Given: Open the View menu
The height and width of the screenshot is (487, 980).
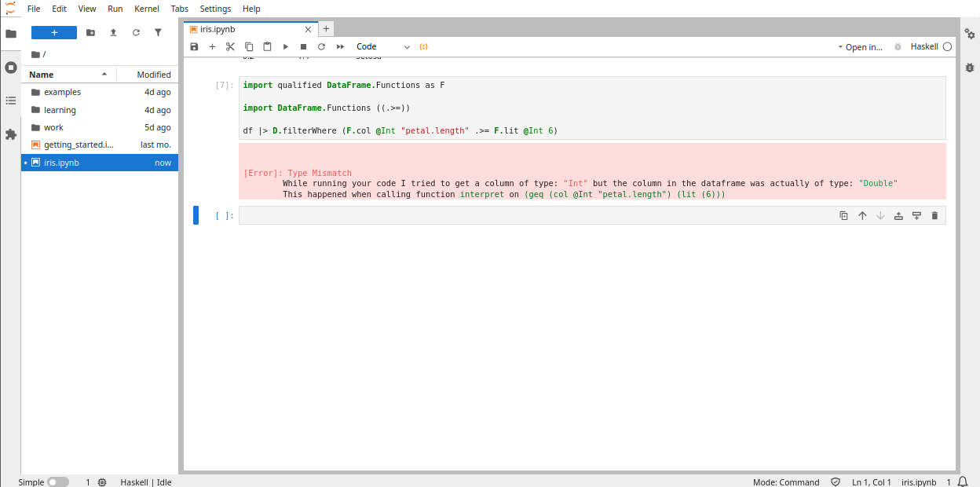Looking at the screenshot, I should [87, 9].
